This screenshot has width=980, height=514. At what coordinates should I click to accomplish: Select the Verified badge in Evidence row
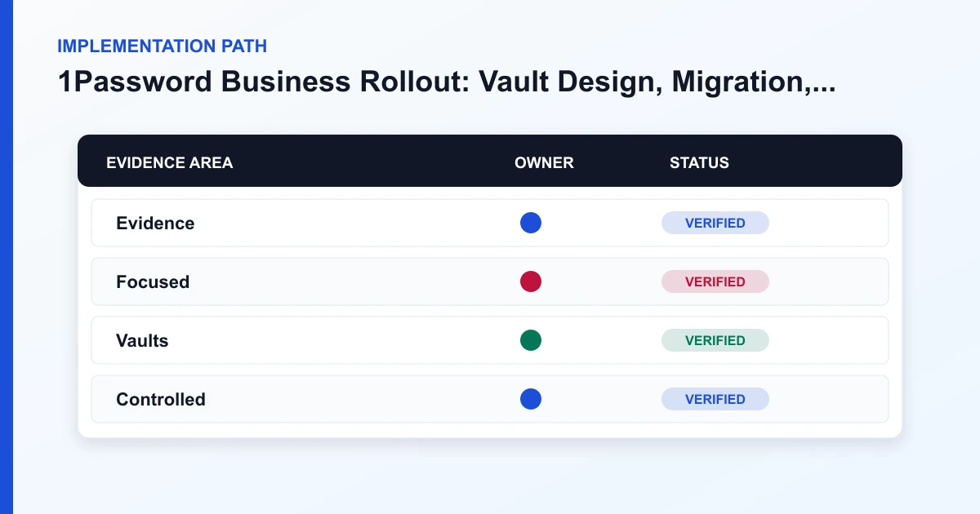coord(715,223)
